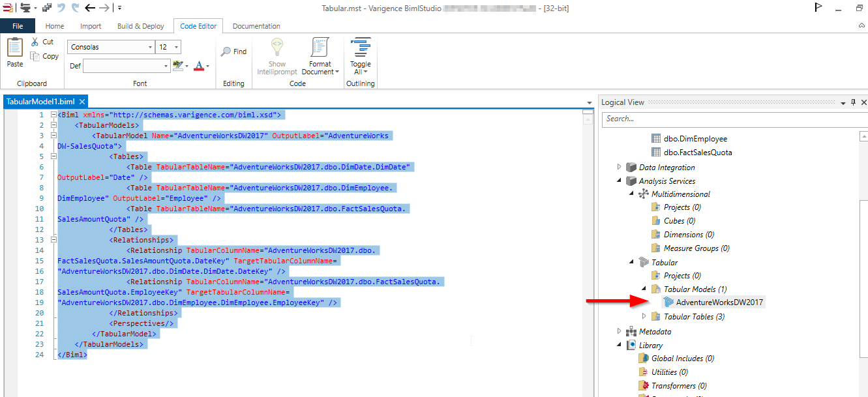
Task: Collapse the TabularModels element on line 2
Action: click(x=53, y=125)
